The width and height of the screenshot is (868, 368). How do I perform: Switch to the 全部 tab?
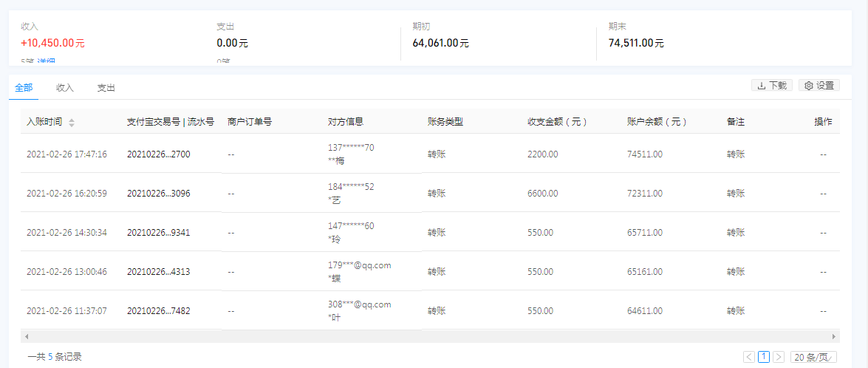click(x=24, y=88)
